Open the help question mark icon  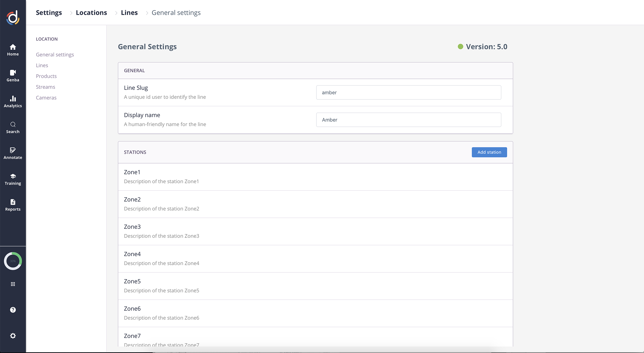pos(13,310)
